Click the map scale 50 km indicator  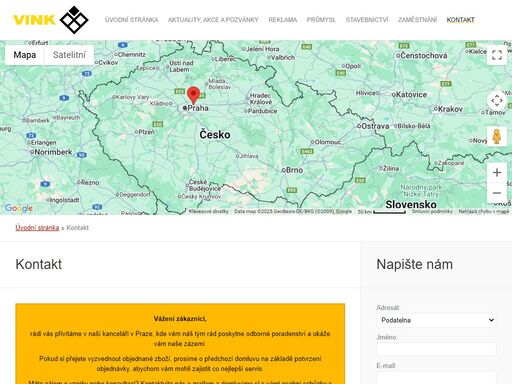(x=382, y=212)
